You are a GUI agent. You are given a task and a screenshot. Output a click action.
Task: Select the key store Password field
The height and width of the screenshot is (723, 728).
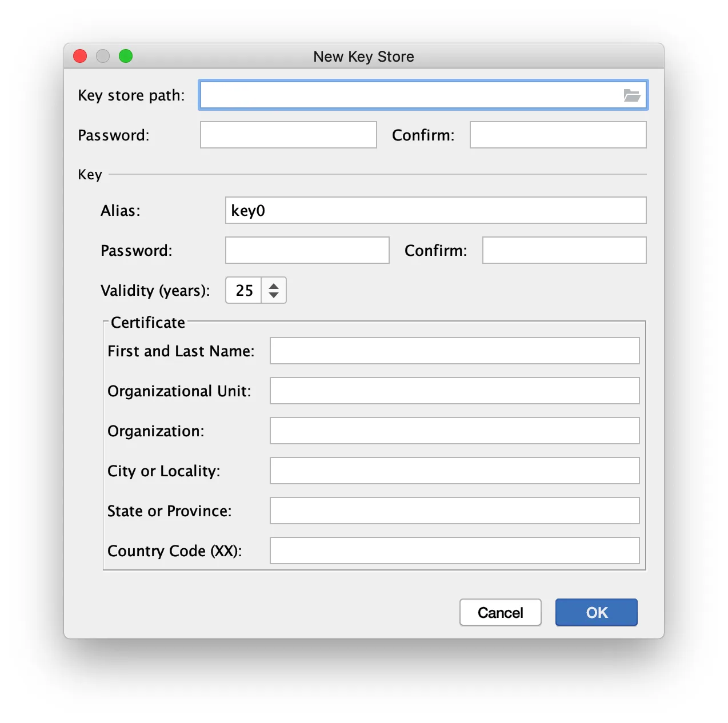(289, 135)
